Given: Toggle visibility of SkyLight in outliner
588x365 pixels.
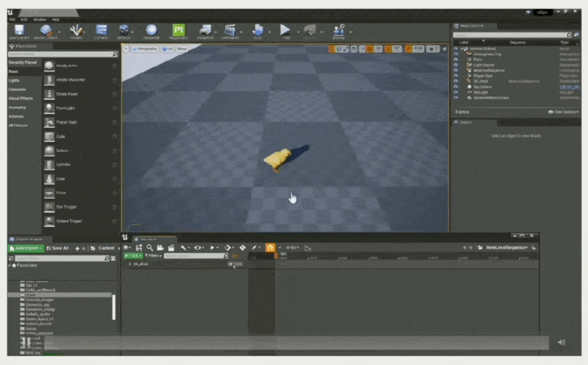Looking at the screenshot, I should point(456,92).
